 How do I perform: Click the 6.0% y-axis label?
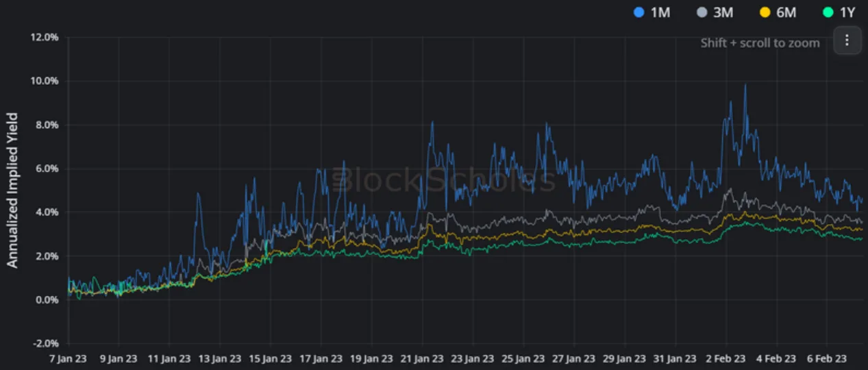pos(47,169)
